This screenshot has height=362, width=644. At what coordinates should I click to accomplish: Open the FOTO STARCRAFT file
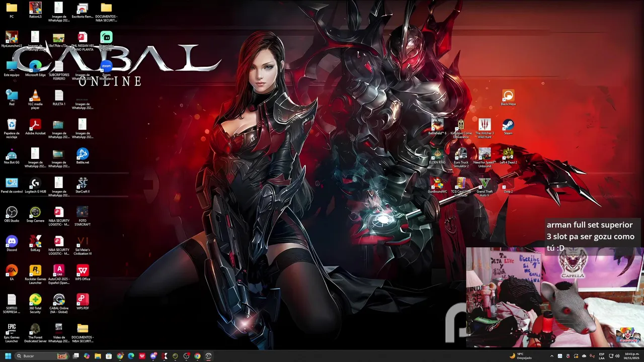point(83,216)
